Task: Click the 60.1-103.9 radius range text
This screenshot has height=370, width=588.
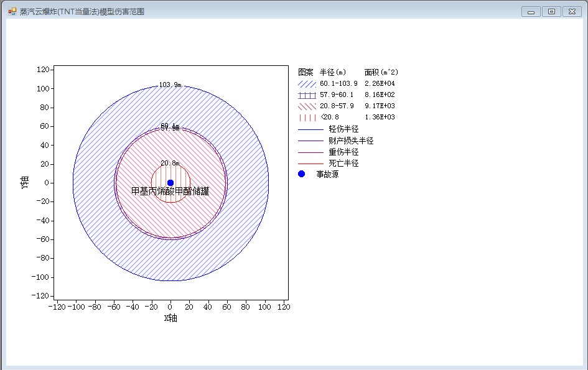Action: [338, 83]
